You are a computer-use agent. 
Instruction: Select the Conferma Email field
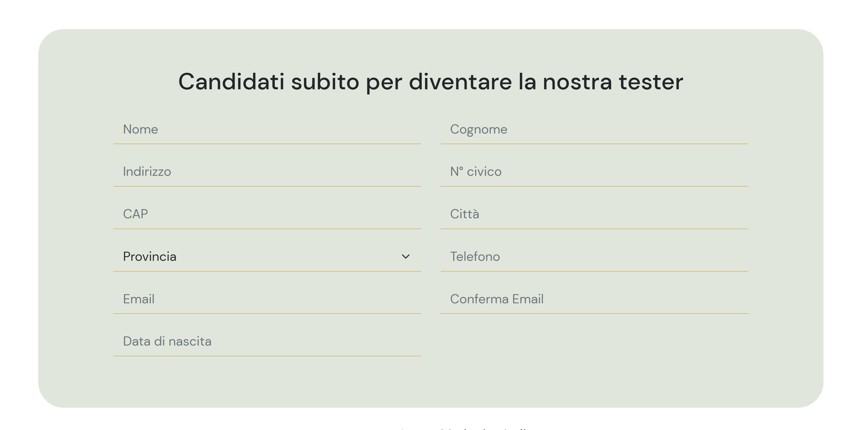tap(594, 299)
